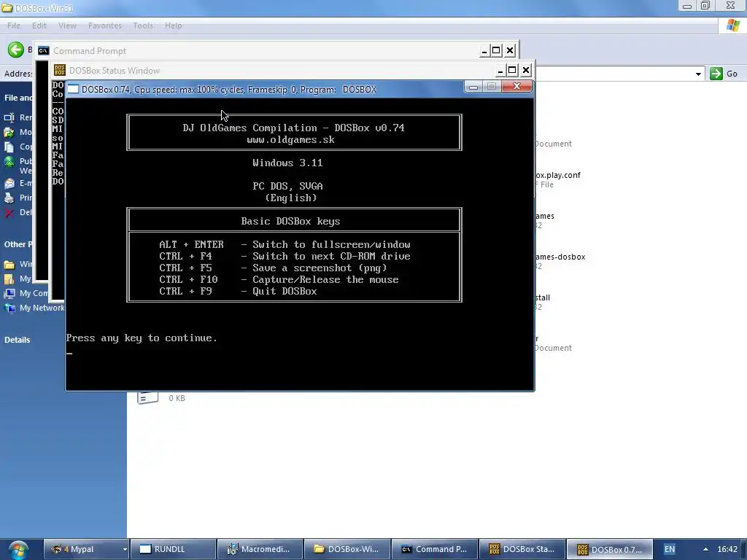The image size is (747, 560).
Task: Click the Rename this file icon
Action: tap(9, 117)
